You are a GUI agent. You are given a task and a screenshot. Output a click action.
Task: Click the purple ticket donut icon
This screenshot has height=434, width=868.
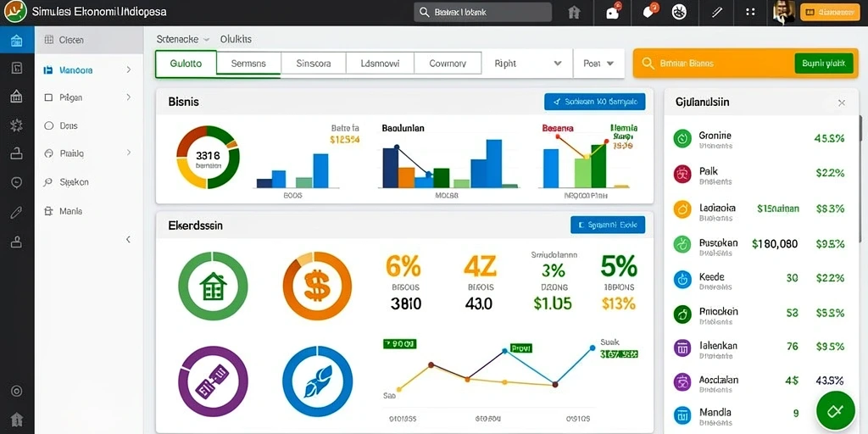pyautogui.click(x=213, y=381)
